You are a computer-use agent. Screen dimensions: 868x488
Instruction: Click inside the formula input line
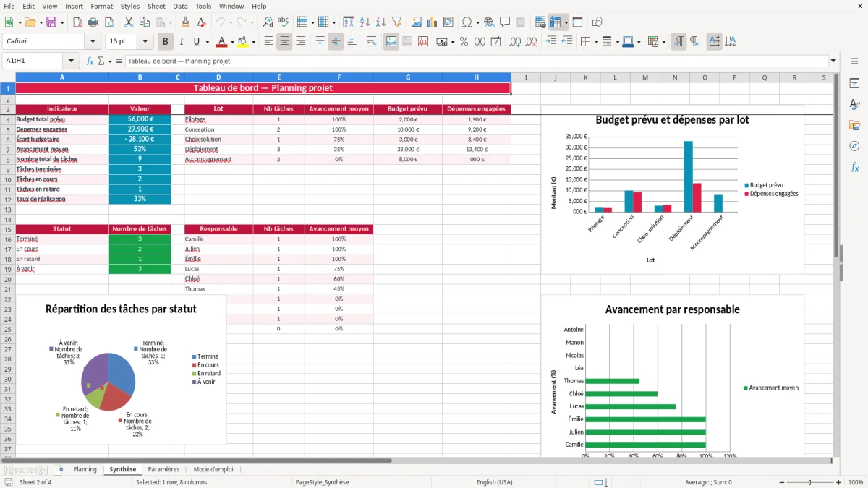click(476, 61)
